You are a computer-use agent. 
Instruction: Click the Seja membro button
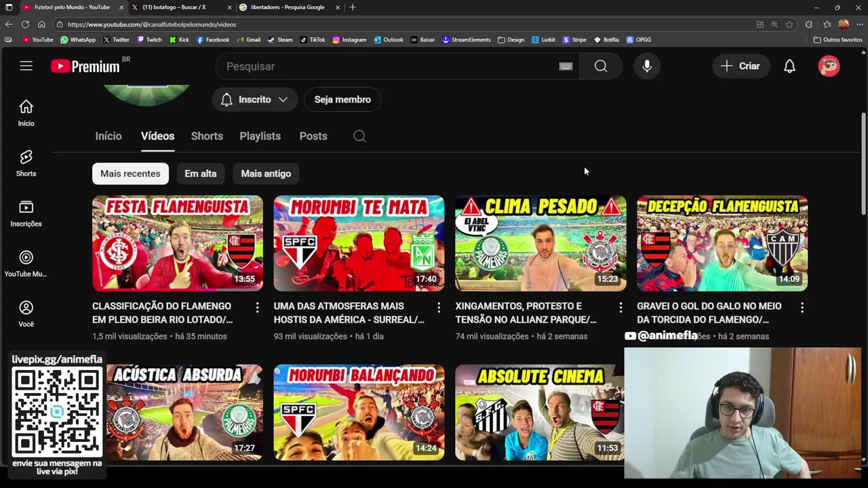pyautogui.click(x=342, y=100)
